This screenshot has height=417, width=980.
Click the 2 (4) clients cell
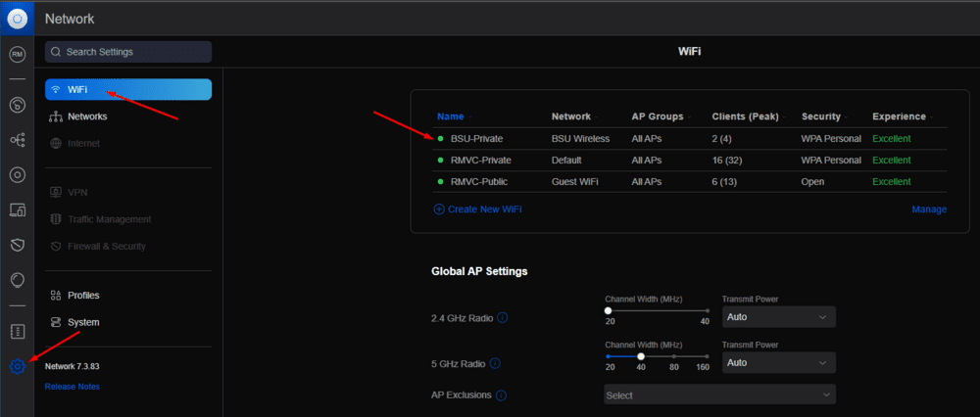(722, 139)
